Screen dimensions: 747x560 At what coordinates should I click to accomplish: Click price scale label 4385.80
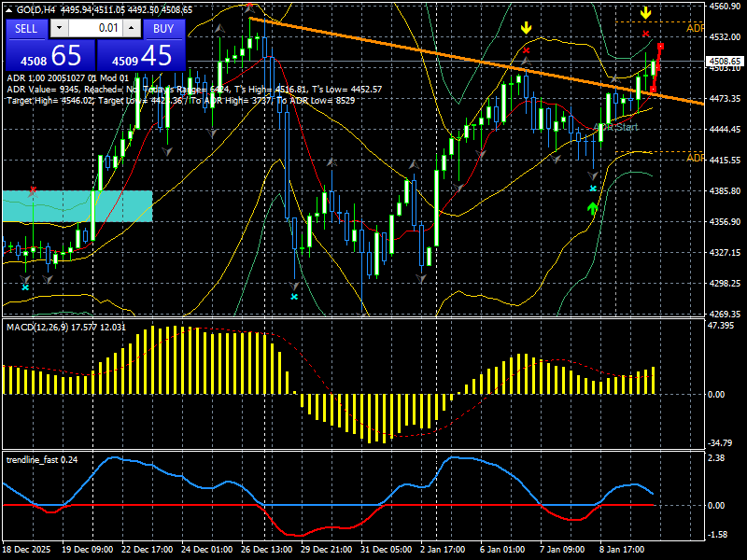725,191
